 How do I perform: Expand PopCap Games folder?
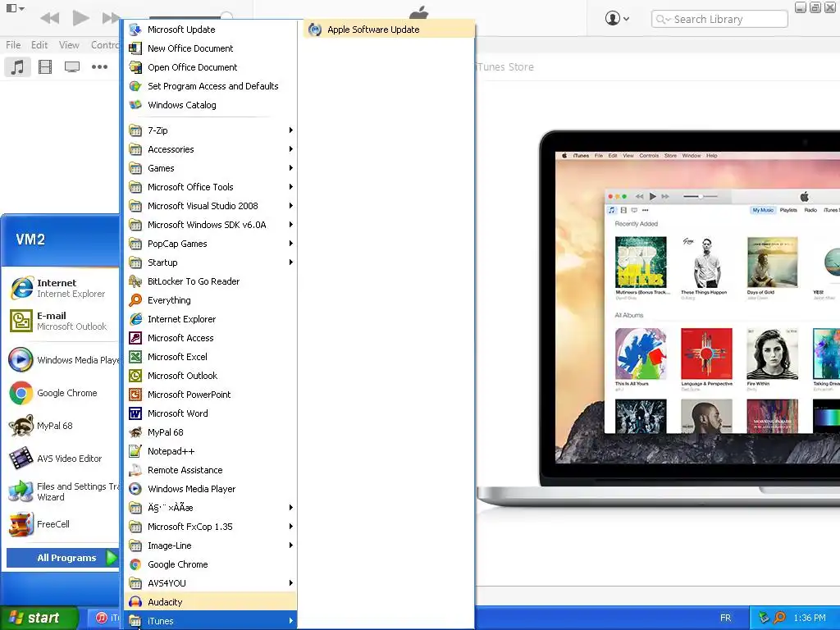pyautogui.click(x=210, y=243)
